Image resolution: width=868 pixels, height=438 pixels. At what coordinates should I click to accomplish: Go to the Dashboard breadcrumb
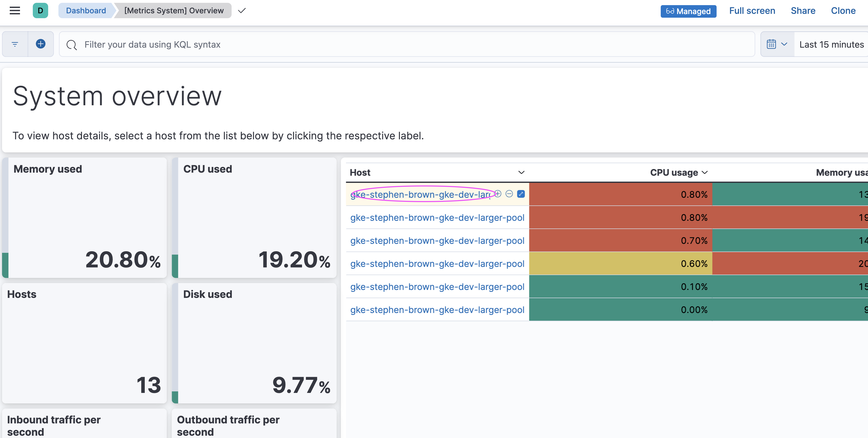(86, 11)
